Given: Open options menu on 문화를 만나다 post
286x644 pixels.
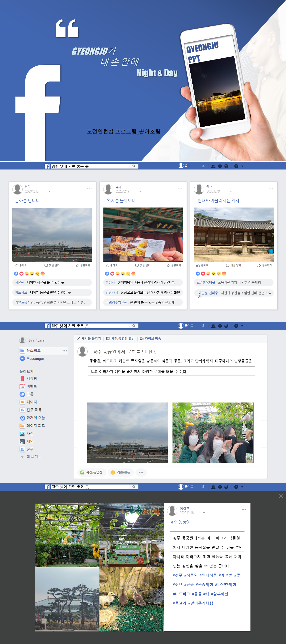Looking at the screenshot, I should pyautogui.click(x=89, y=188).
